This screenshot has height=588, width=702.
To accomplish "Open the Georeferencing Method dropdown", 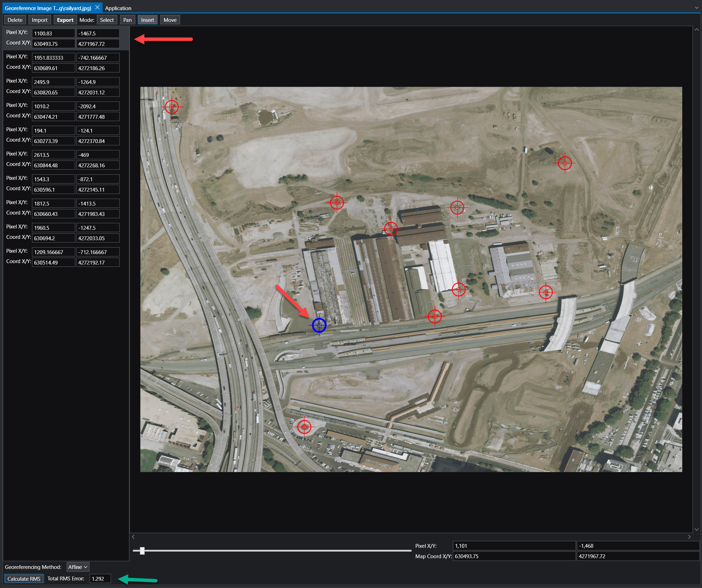I will (x=78, y=567).
